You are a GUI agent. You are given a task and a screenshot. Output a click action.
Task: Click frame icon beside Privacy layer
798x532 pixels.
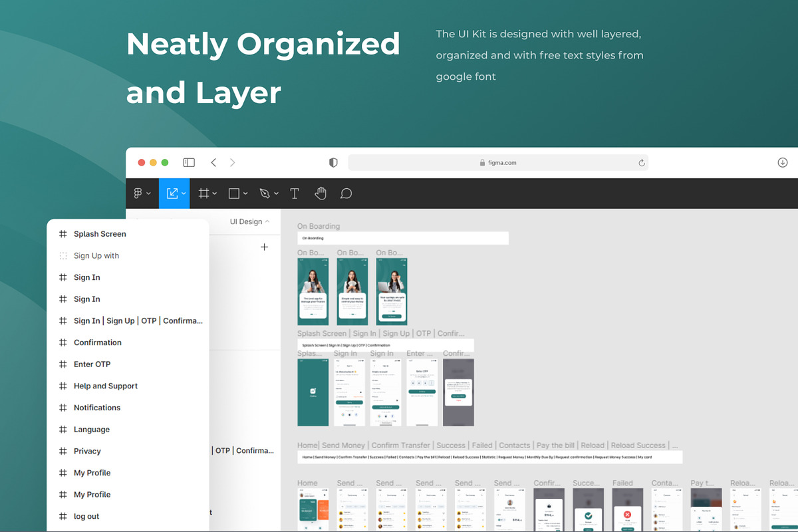[63, 451]
